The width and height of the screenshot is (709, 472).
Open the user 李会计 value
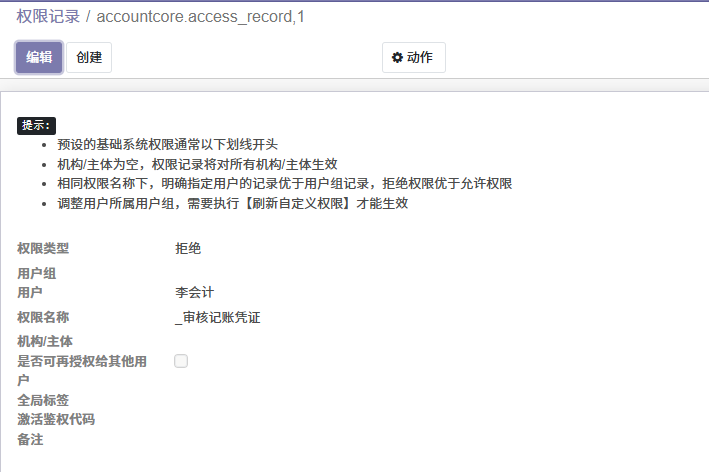(194, 292)
